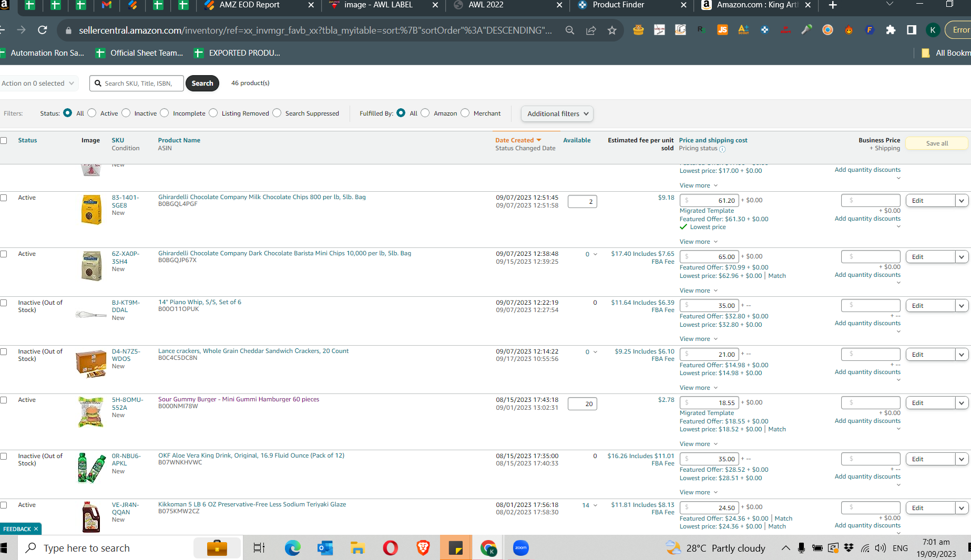Open the Chrome Extensions puzzle menu
This screenshot has height=560, width=971.
(891, 30)
